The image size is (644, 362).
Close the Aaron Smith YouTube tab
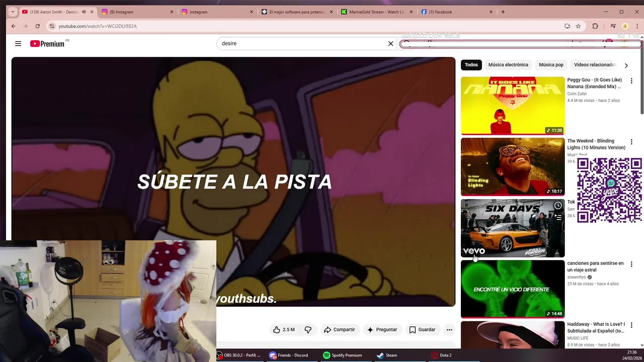tap(92, 12)
